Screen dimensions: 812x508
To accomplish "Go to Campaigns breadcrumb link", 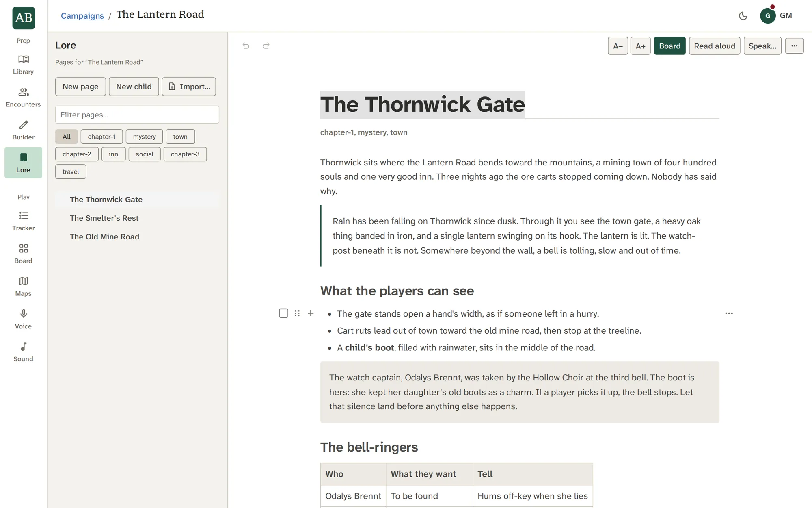I will (x=82, y=16).
